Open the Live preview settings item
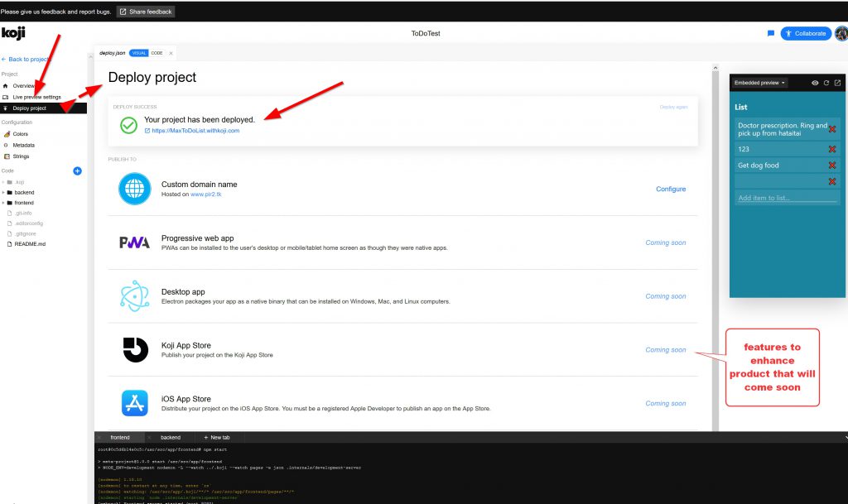Viewport: 848px width, 504px height. [x=36, y=97]
